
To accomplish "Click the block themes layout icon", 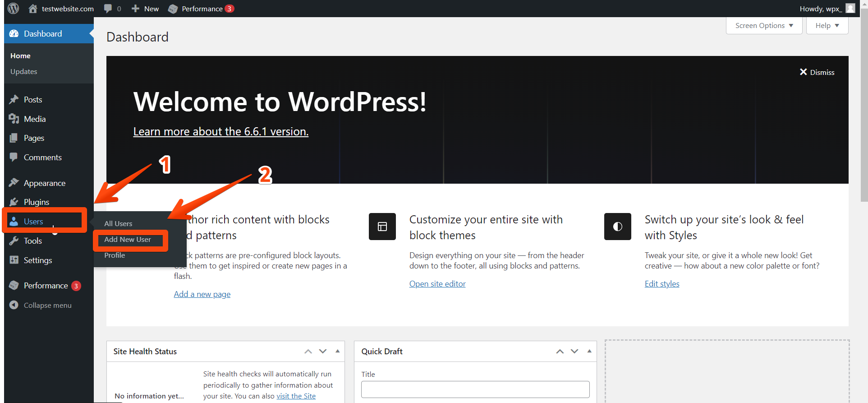I will pyautogui.click(x=382, y=227).
